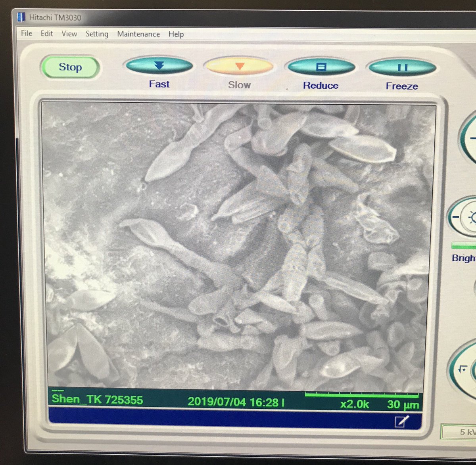Click the 30 µm scale bar label
Screen dimensions: 476x465
click(403, 405)
